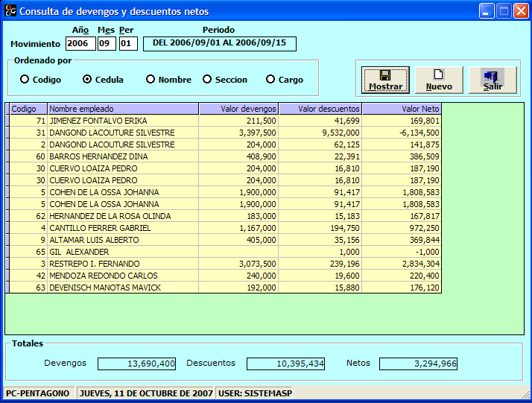The height and width of the screenshot is (403, 532).
Task: Select the Codigo sort radio button
Action: click(x=25, y=80)
